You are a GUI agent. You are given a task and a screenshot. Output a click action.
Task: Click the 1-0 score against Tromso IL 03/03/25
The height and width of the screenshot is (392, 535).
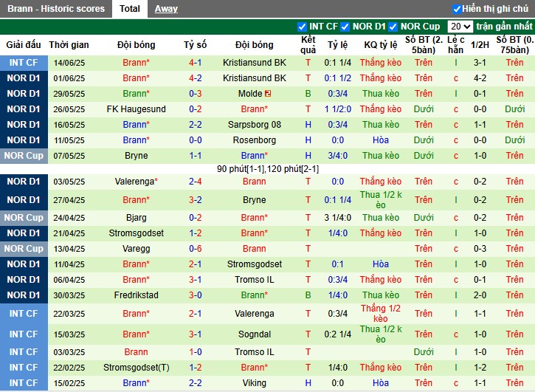tap(195, 352)
